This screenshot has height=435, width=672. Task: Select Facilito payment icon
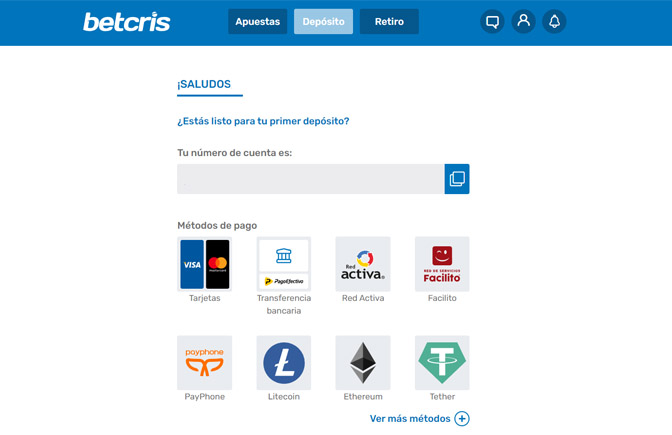pyautogui.click(x=442, y=264)
